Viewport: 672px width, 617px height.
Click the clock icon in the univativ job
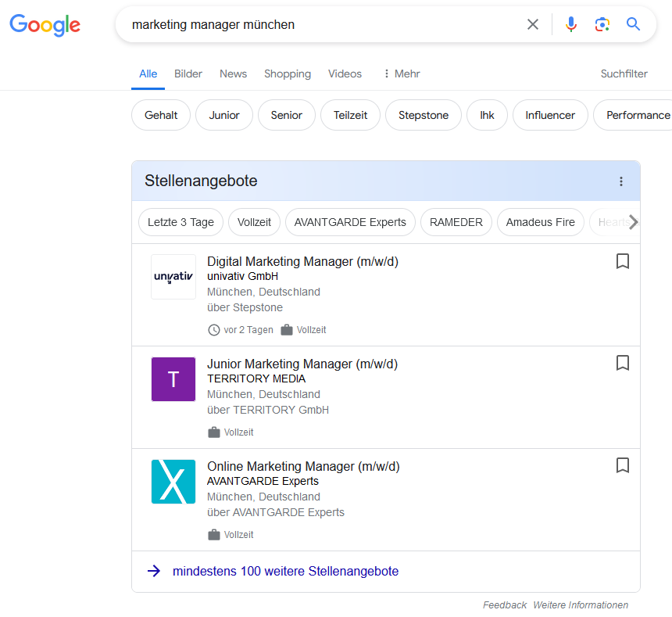[x=214, y=330]
